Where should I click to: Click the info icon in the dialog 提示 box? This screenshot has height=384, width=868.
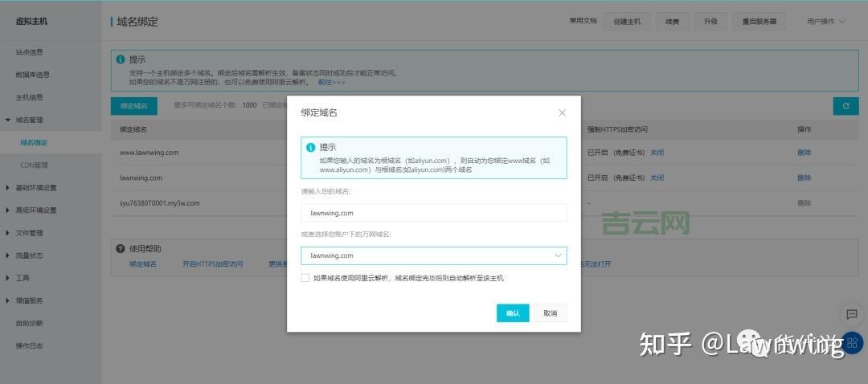point(310,147)
